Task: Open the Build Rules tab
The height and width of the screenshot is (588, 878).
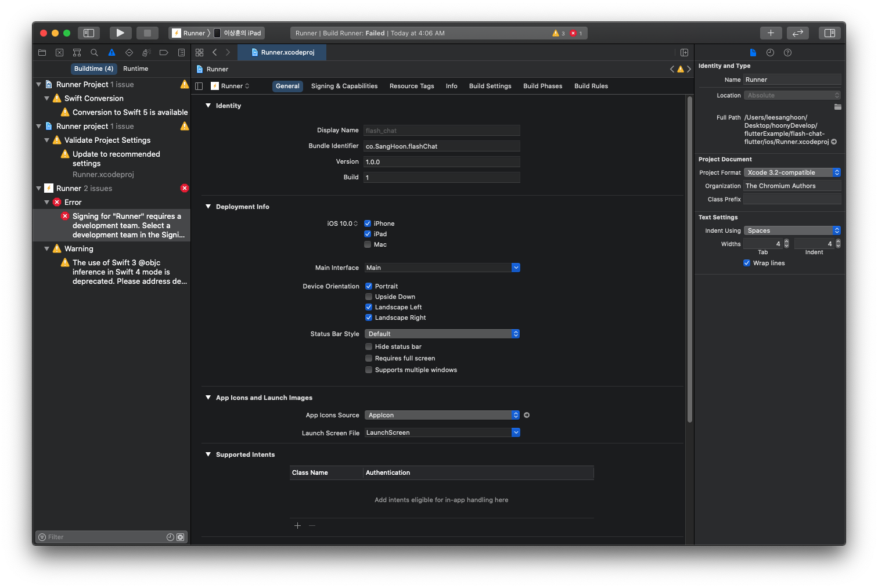Action: [591, 86]
